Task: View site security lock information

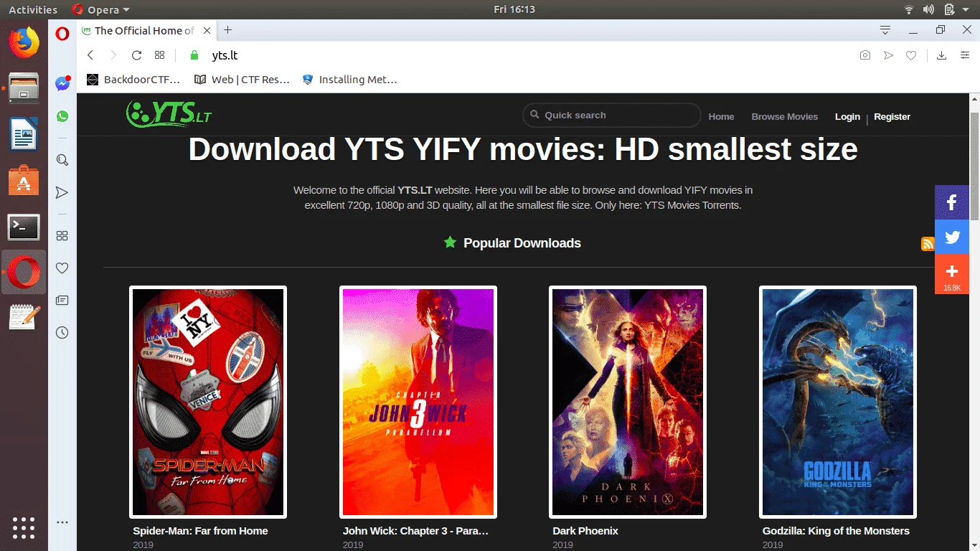Action: click(x=193, y=55)
